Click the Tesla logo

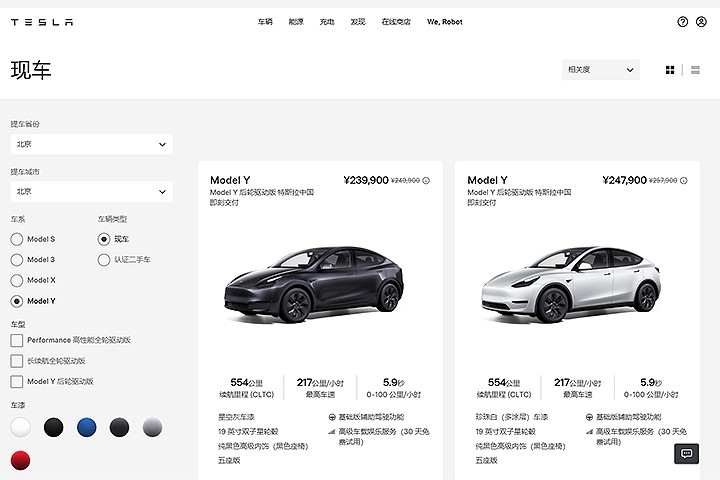tap(42, 22)
